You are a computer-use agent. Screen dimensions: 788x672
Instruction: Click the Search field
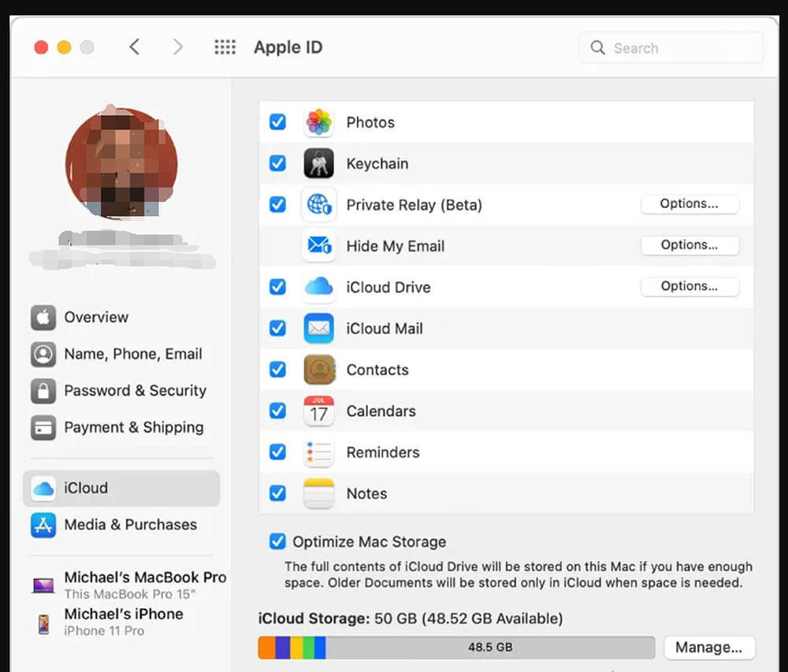[x=670, y=47]
